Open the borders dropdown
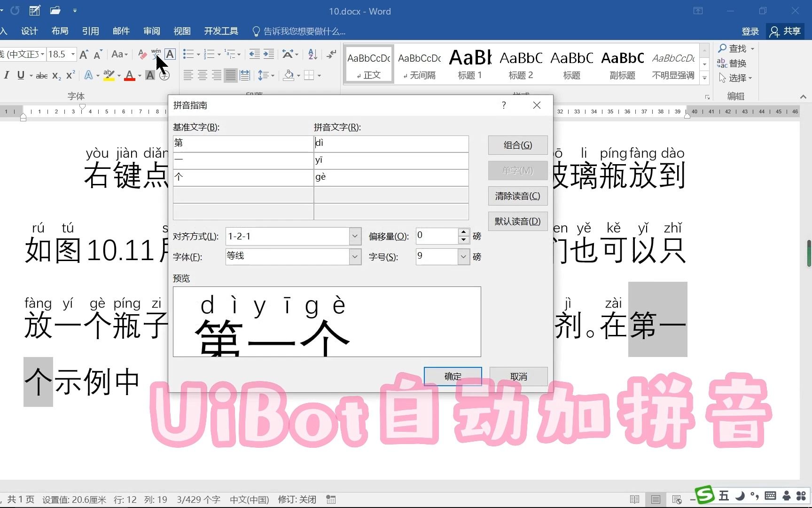 pos(319,76)
